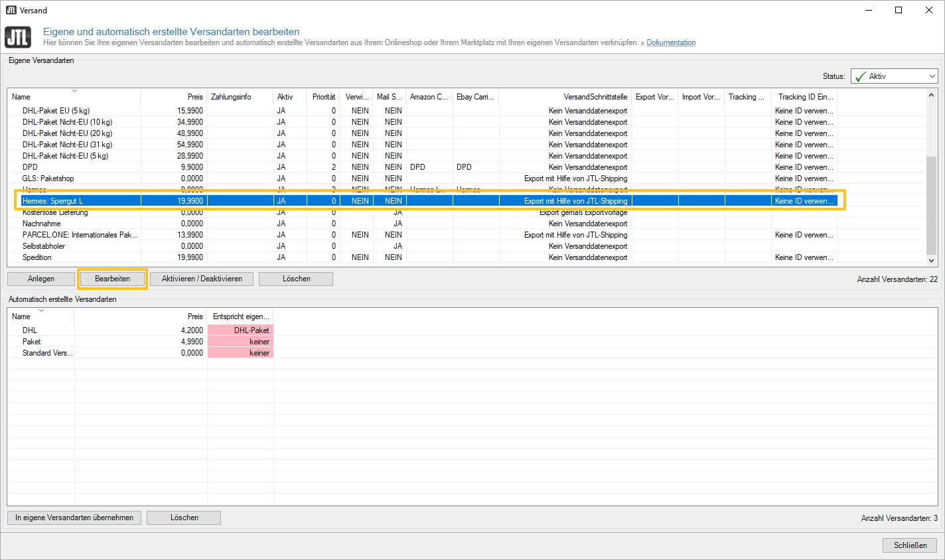Click pink DHL-Paket mapping cell
The image size is (945, 560).
[x=240, y=330]
